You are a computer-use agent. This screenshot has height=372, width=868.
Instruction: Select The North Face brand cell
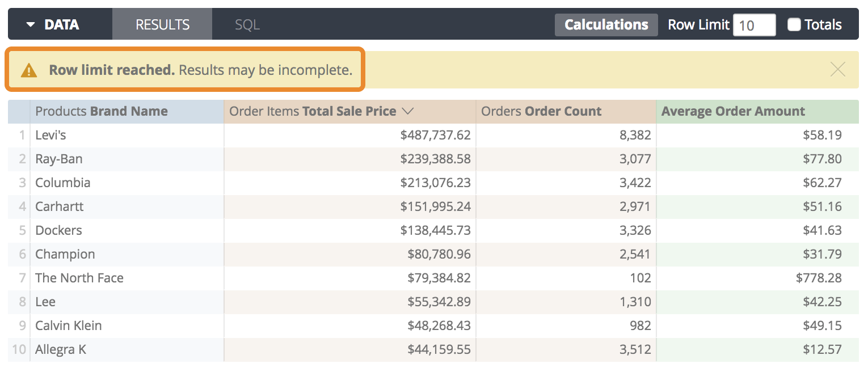point(127,278)
